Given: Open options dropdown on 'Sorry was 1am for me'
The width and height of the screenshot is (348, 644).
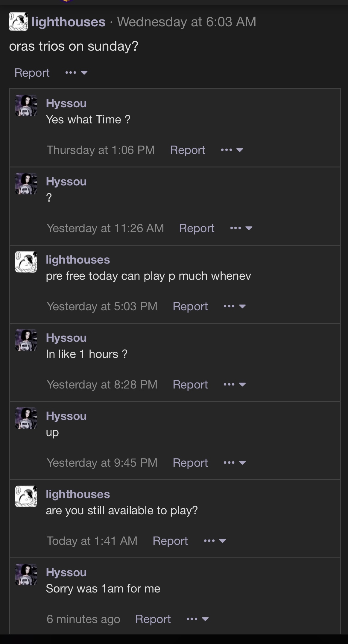Looking at the screenshot, I should (x=197, y=619).
